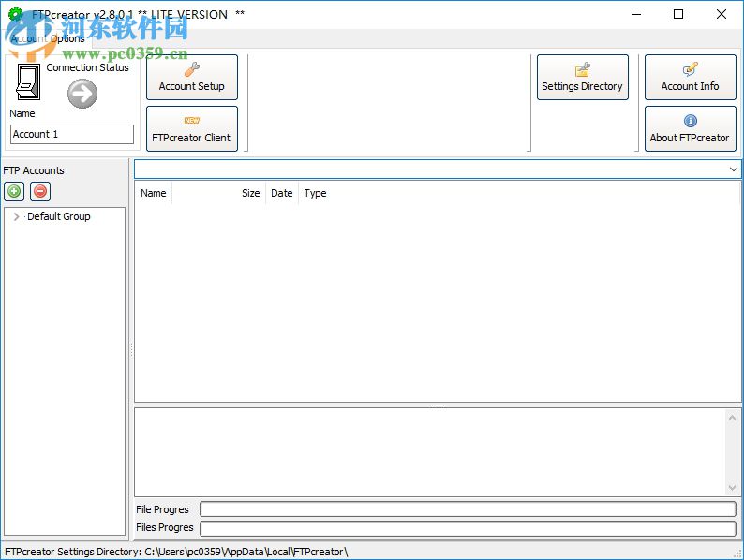Viewport: 744px width, 560px height.
Task: Maximize the FTPcreator window
Action: point(678,14)
